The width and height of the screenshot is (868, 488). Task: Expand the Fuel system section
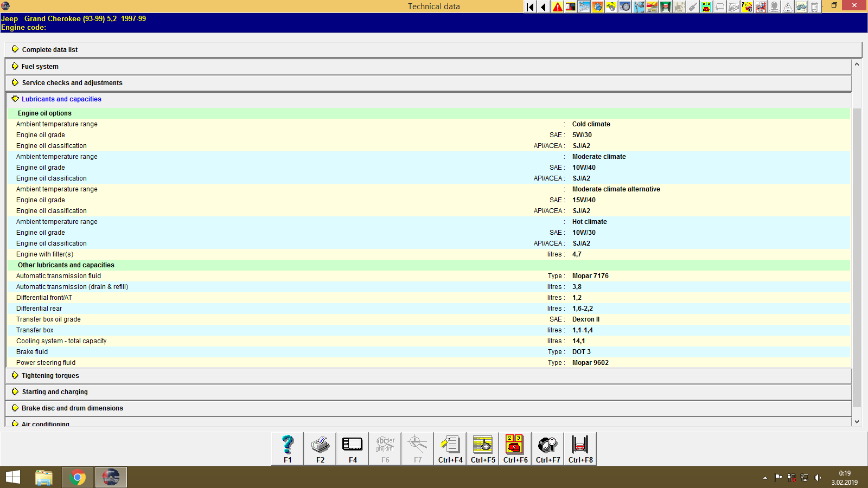point(39,66)
